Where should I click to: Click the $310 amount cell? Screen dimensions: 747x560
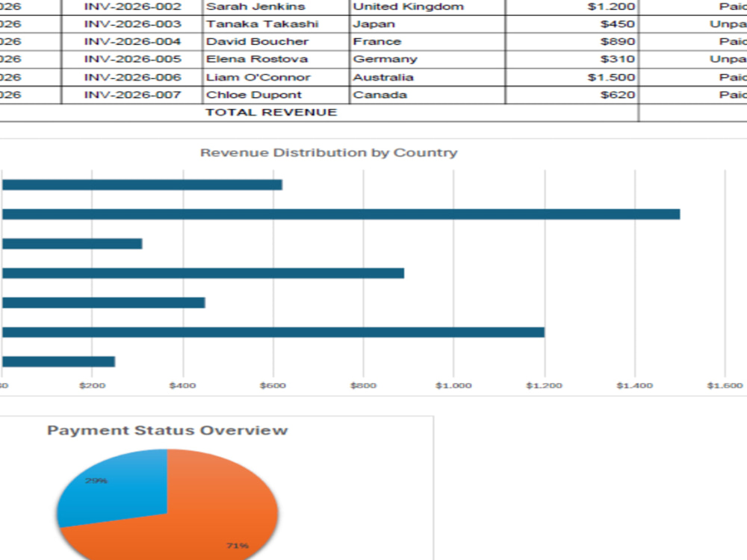coord(571,59)
